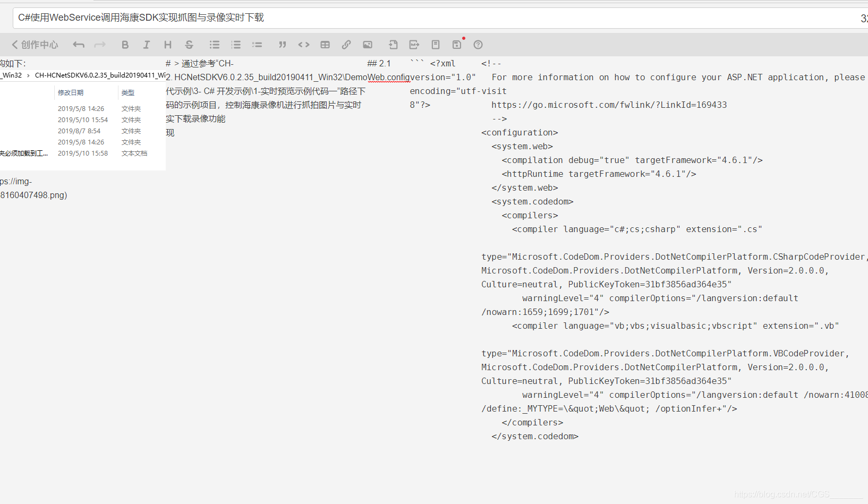Screen dimensions: 868x504
Task: Undo the last edit
Action: 79,45
